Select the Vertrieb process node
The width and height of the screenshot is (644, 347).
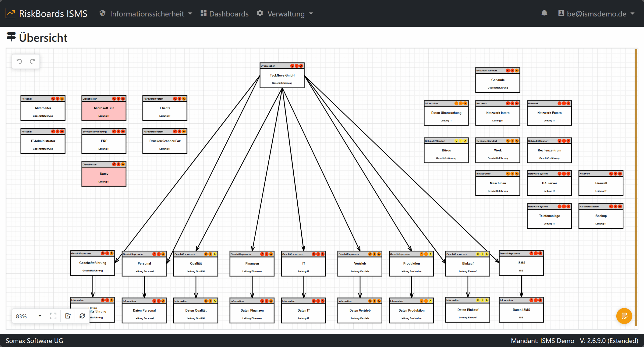click(360, 264)
